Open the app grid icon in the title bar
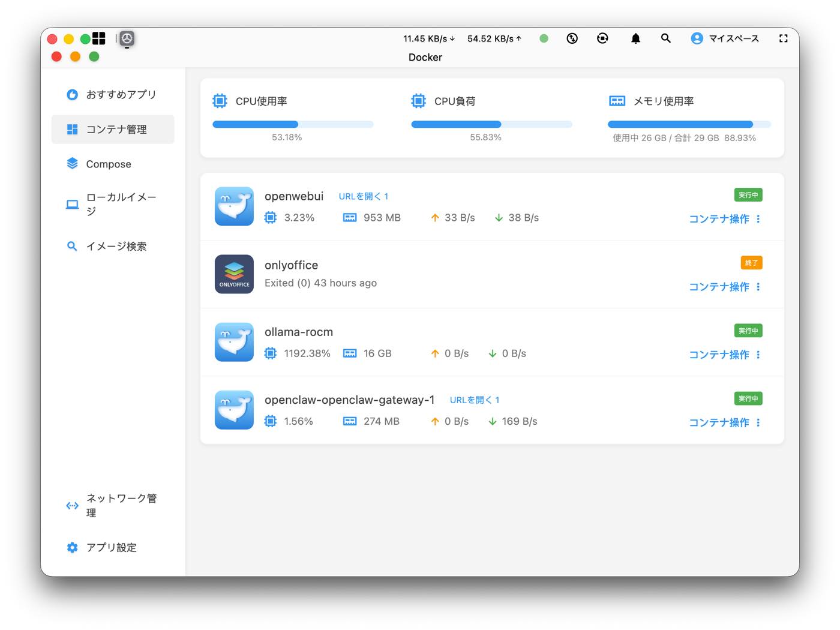Viewport: 840px width, 630px height. (x=99, y=38)
